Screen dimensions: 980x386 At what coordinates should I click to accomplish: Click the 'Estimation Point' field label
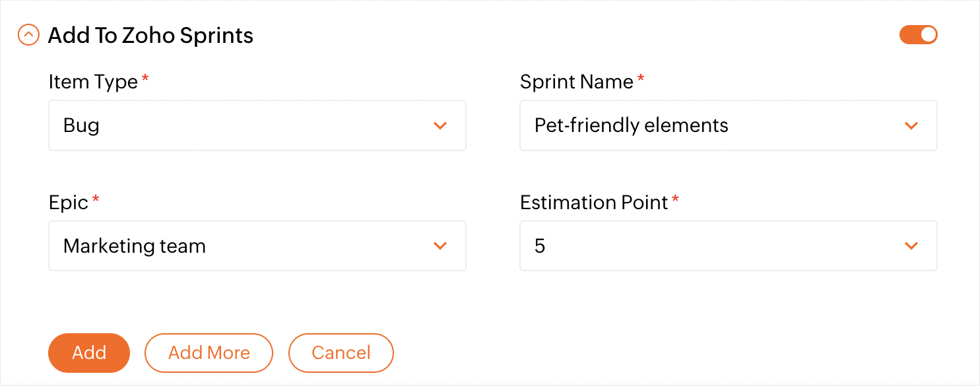click(x=594, y=203)
